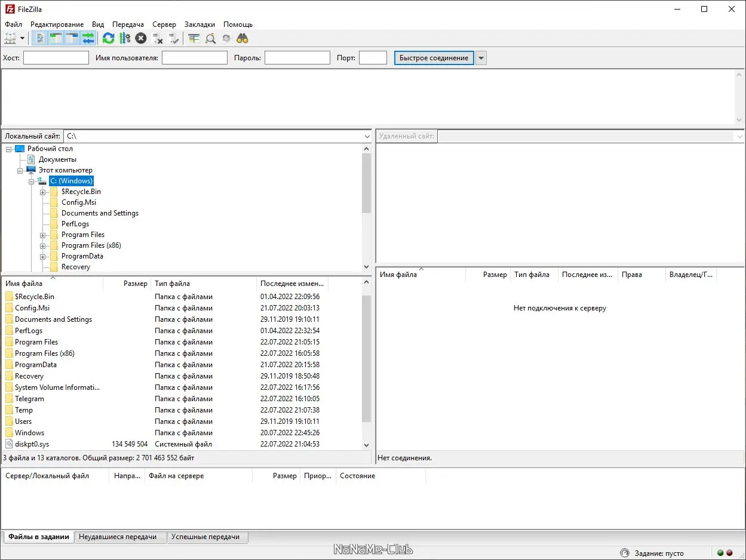The height and width of the screenshot is (560, 746).
Task: Expand ProgramData in the tree
Action: [x=42, y=256]
